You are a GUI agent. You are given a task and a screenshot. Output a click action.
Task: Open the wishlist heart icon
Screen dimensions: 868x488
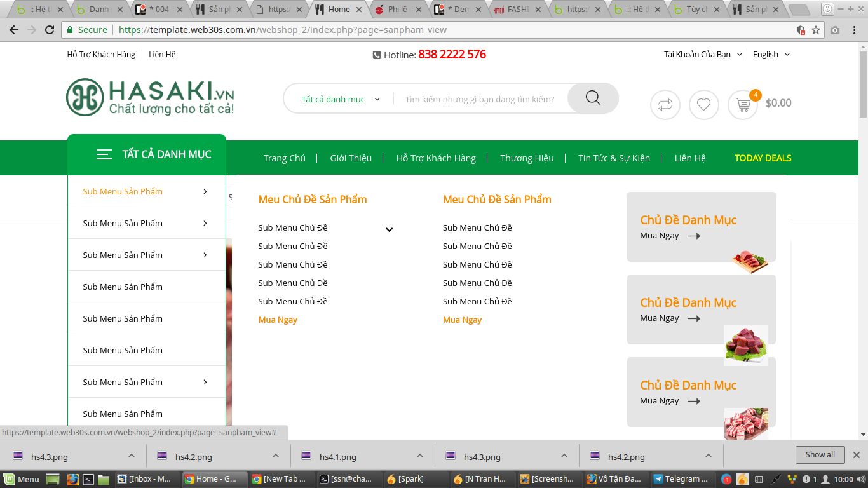(x=703, y=105)
